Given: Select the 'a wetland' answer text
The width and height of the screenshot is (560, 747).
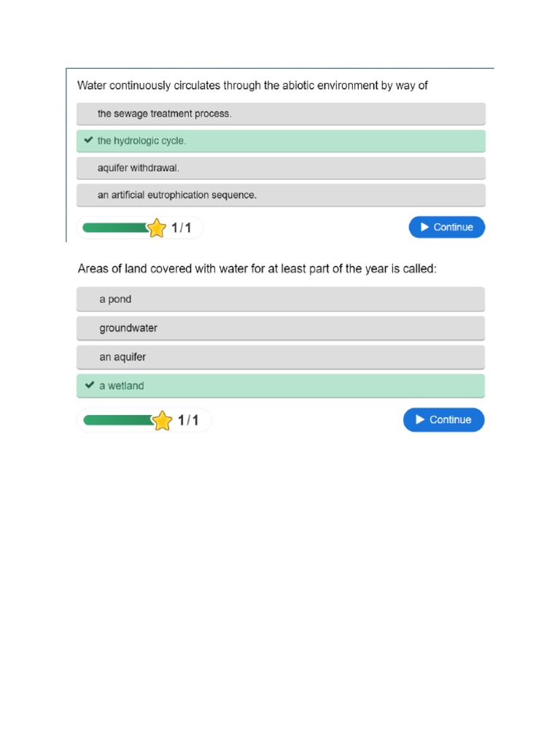Looking at the screenshot, I should (122, 386).
